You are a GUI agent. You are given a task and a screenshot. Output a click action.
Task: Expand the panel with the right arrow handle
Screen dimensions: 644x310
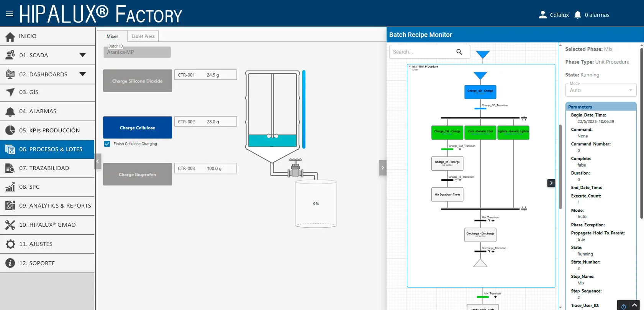pos(382,168)
